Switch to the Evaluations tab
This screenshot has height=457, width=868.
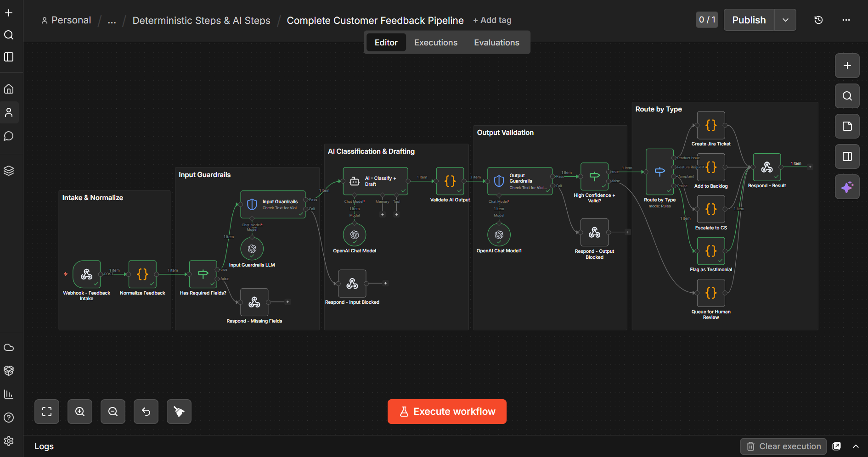tap(496, 43)
